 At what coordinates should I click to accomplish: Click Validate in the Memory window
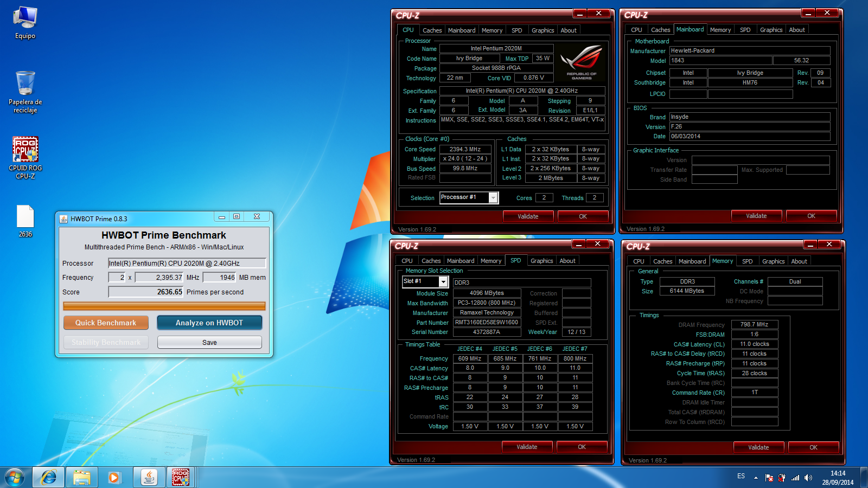coord(758,447)
